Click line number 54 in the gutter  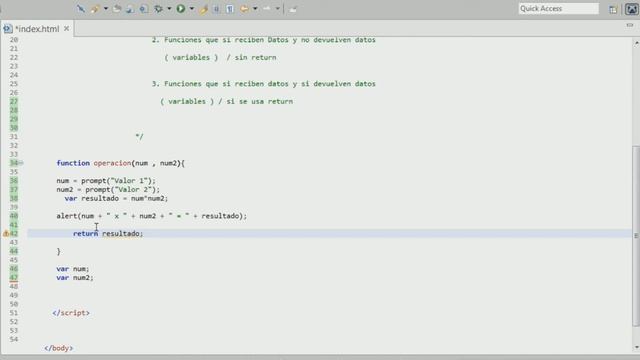tap(13, 339)
